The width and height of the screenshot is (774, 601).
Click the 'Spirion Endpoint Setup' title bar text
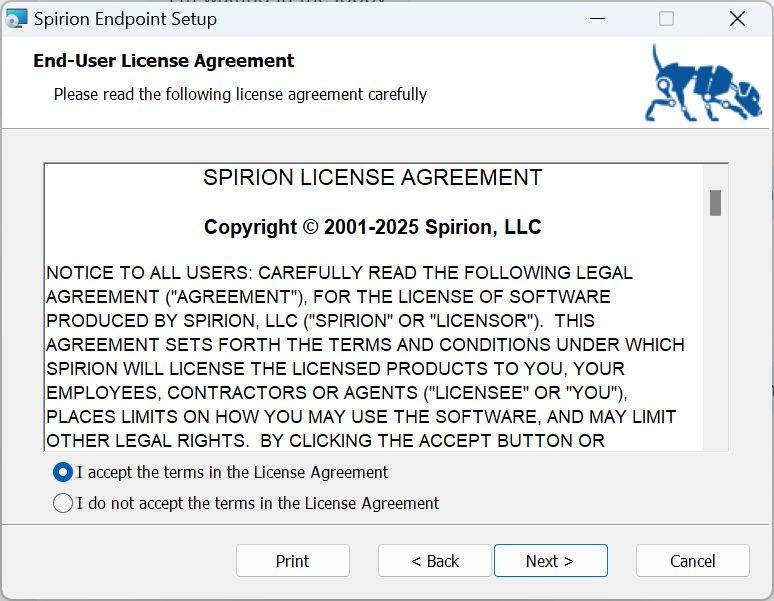pos(125,18)
